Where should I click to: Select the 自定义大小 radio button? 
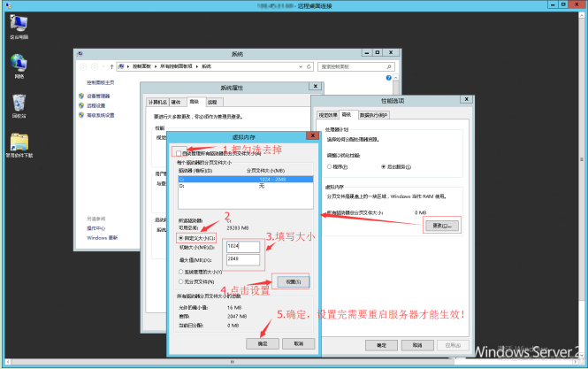click(182, 237)
